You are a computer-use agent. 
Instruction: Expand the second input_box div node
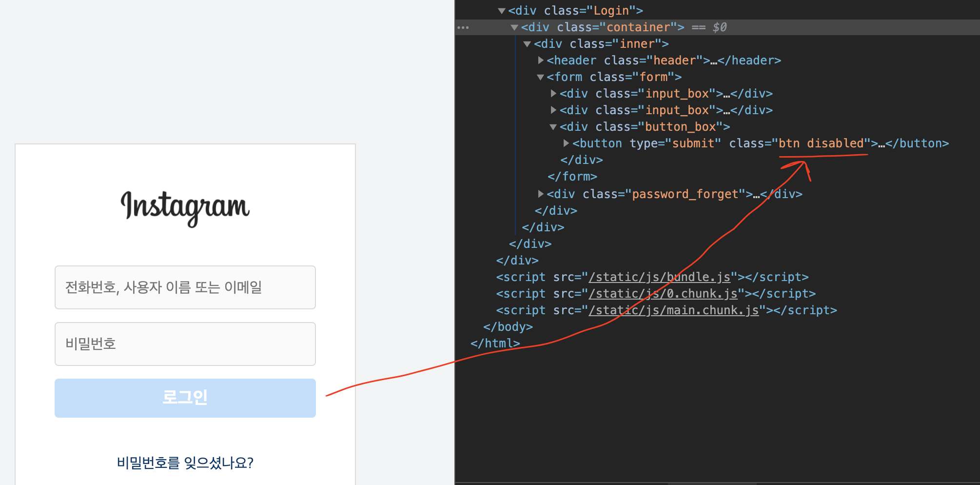click(x=553, y=110)
